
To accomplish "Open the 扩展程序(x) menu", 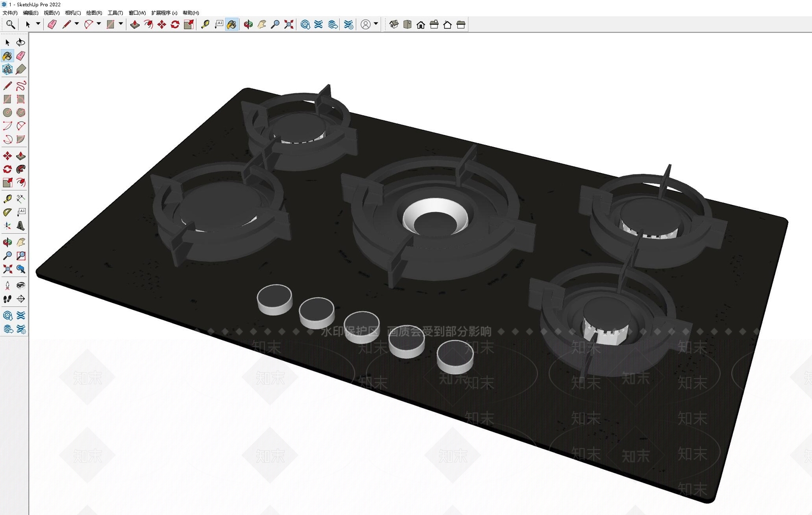I will [x=164, y=13].
